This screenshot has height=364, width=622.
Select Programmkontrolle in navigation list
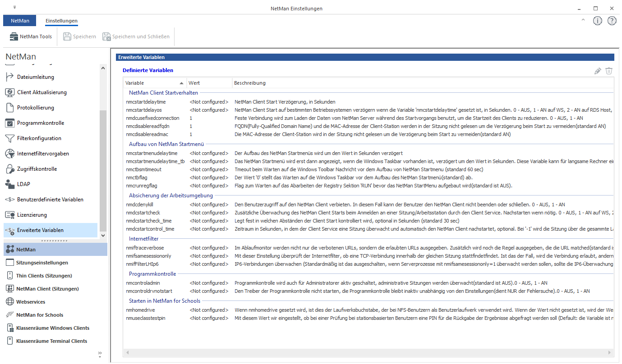(41, 123)
